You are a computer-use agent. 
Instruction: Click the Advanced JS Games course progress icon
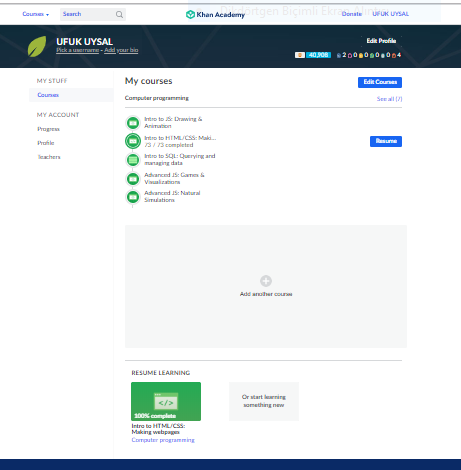[x=133, y=179]
